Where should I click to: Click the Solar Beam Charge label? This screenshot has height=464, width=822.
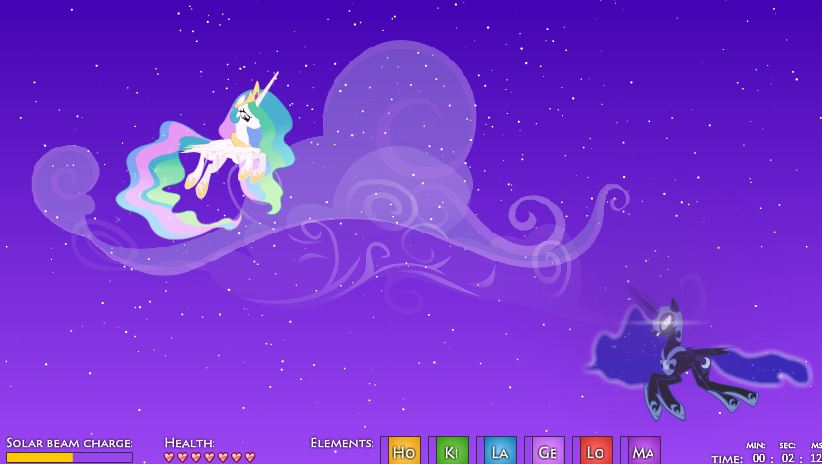[x=69, y=443]
